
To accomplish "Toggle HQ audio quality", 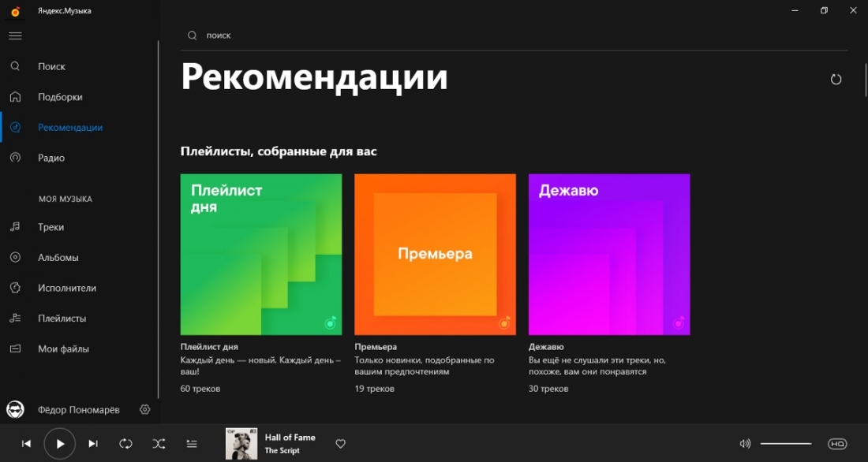I will (x=836, y=444).
